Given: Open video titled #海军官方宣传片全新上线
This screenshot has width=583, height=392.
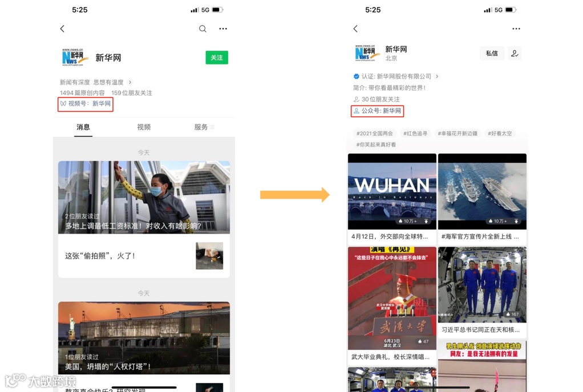Looking at the screenshot, I should pos(480,236).
